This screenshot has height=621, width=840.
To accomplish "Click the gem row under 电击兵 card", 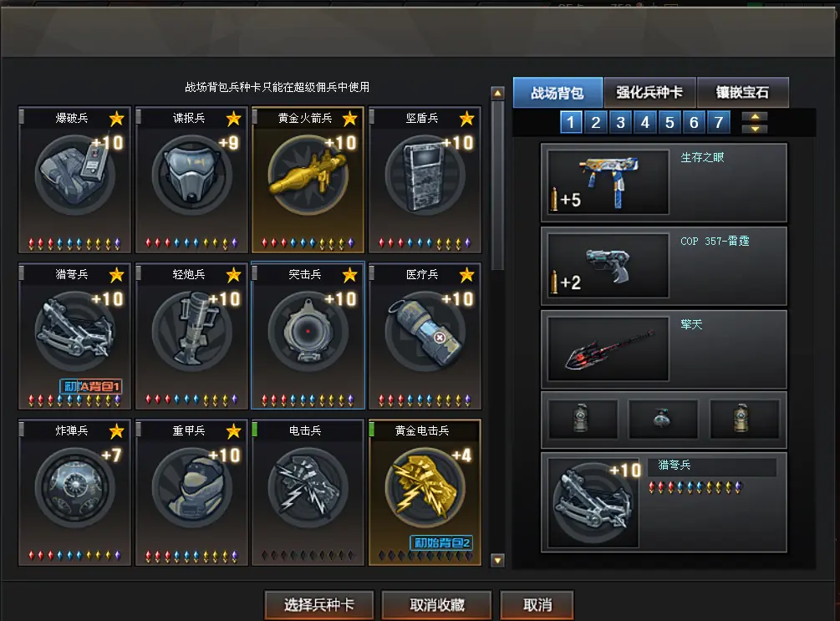I will (308, 556).
